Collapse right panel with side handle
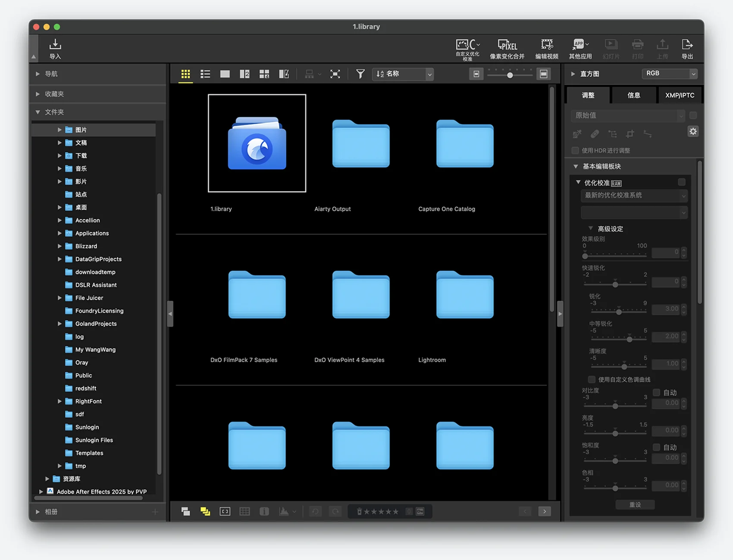 [x=560, y=314]
